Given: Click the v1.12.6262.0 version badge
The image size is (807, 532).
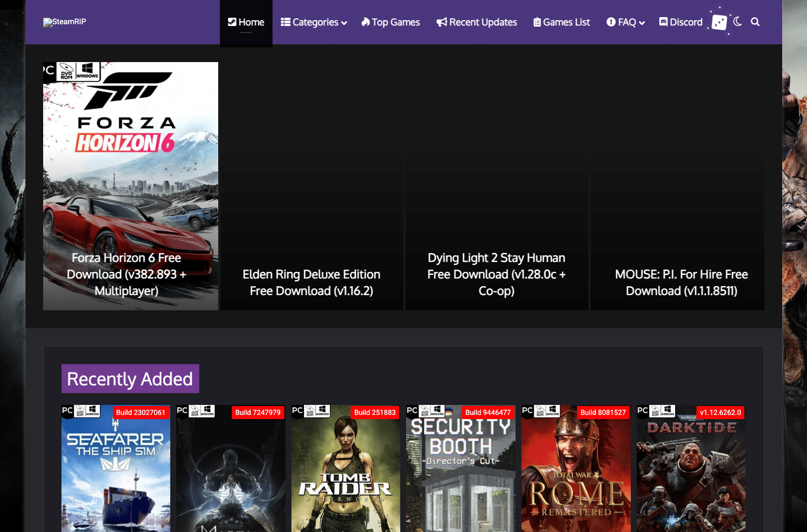Looking at the screenshot, I should point(720,413).
